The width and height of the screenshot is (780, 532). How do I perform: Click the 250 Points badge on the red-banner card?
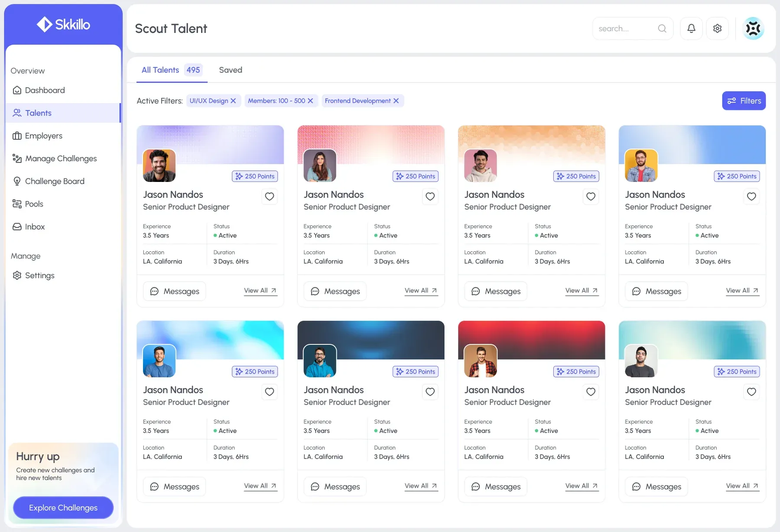click(x=576, y=372)
